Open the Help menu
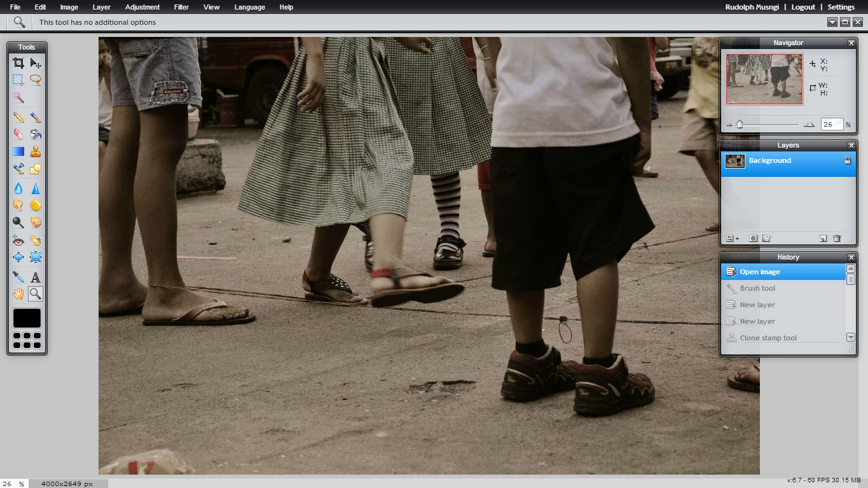This screenshot has width=868, height=488. click(x=286, y=7)
